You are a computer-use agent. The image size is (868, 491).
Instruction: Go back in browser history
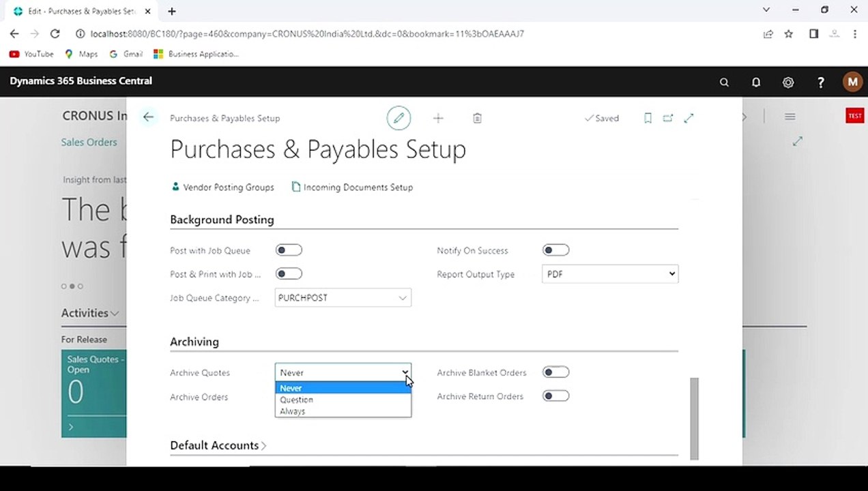coord(14,33)
